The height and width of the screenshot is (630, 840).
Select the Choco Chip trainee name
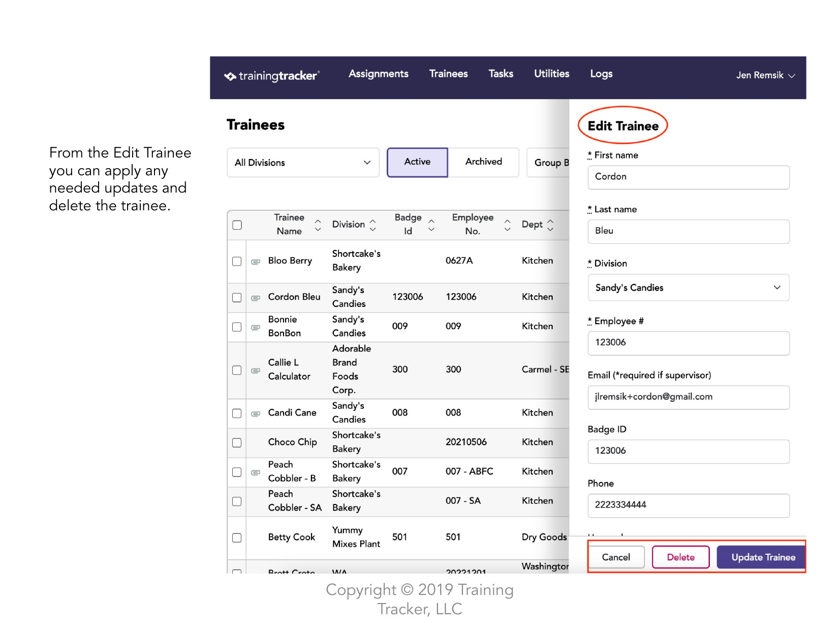tap(292, 442)
